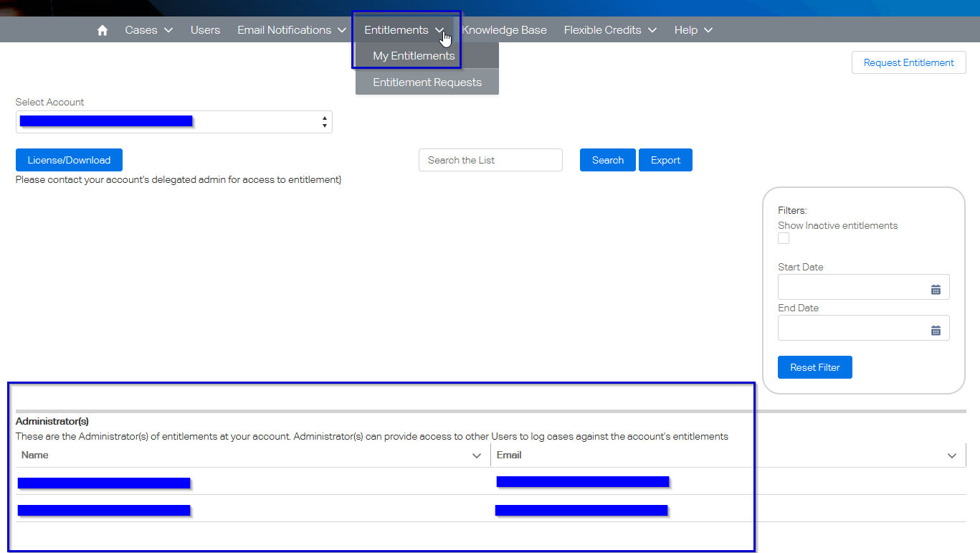Screen dimensions: 980x553
Task: Open the Email column sort dropdown
Action: tap(952, 455)
